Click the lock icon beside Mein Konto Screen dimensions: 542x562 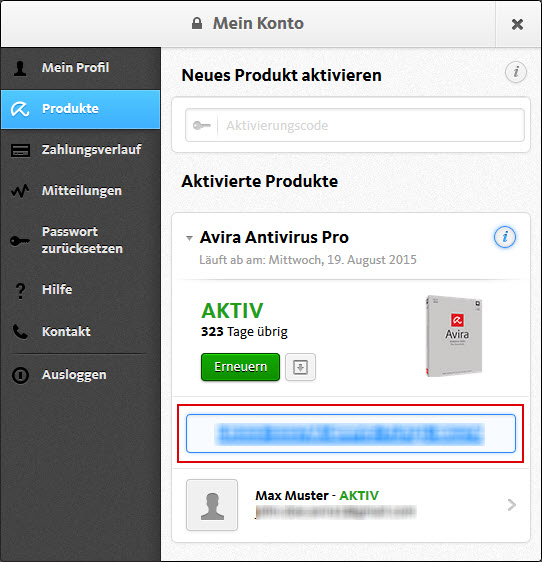(197, 24)
